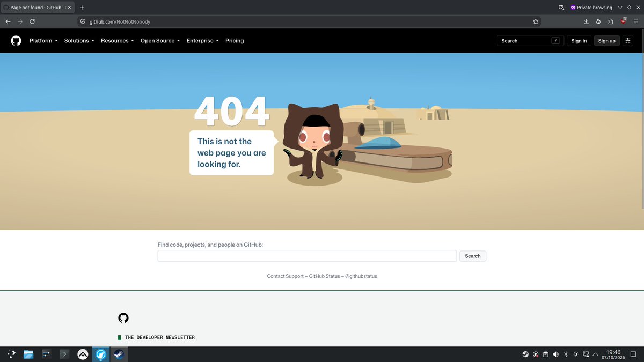Open the appearance settings sliders icon

pyautogui.click(x=628, y=41)
